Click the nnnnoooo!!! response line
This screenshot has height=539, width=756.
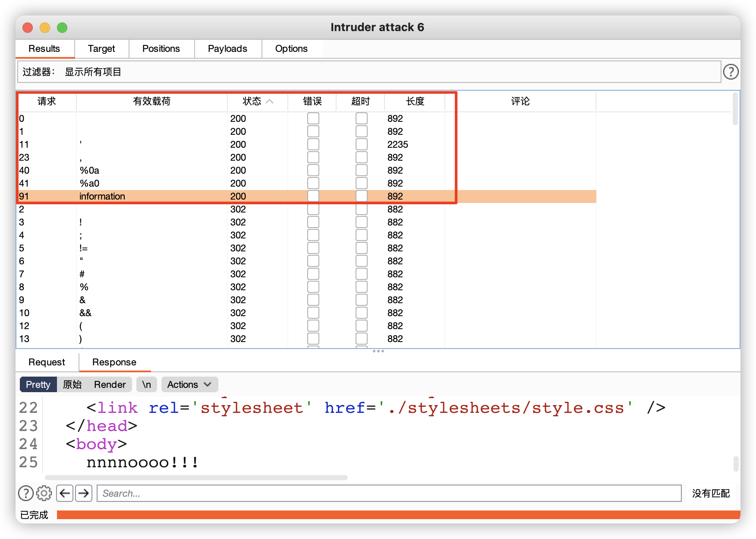pos(142,462)
